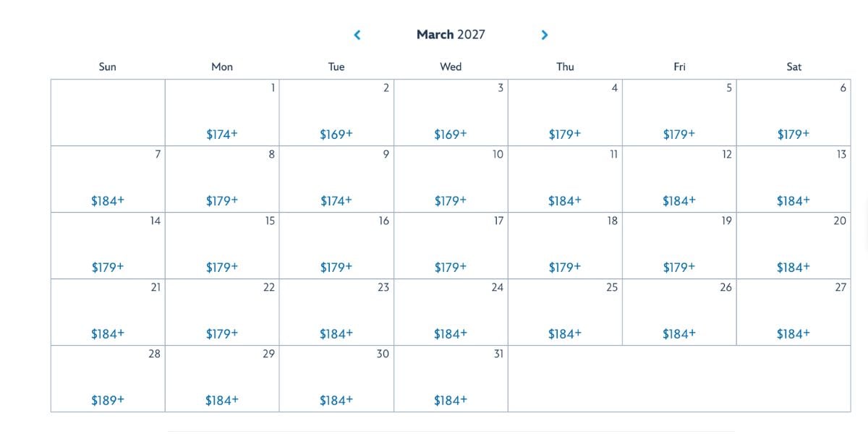Go to next month with right chevron
Screen dimensions: 868x434
545,35
